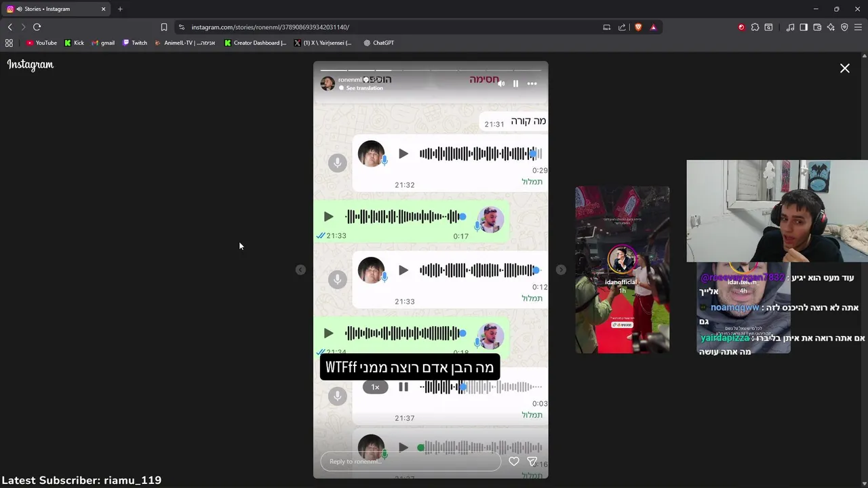Click See translation in story header
This screenshot has height=488, width=868.
[365, 88]
